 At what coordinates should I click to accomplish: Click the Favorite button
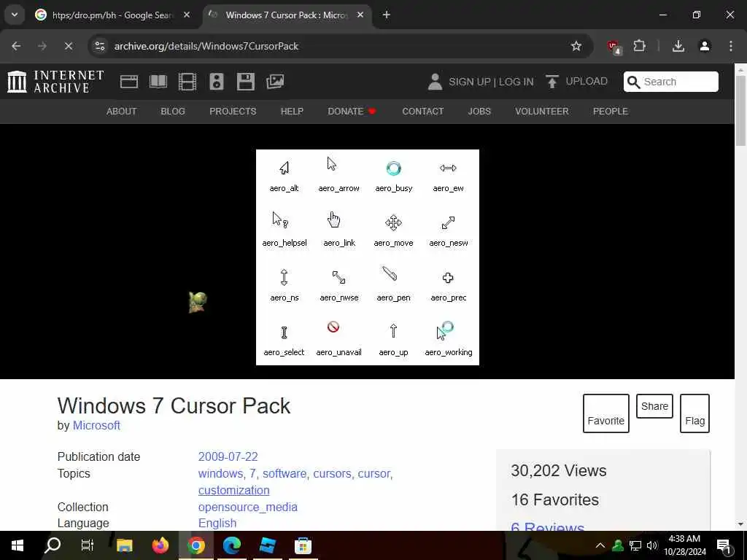606,413
